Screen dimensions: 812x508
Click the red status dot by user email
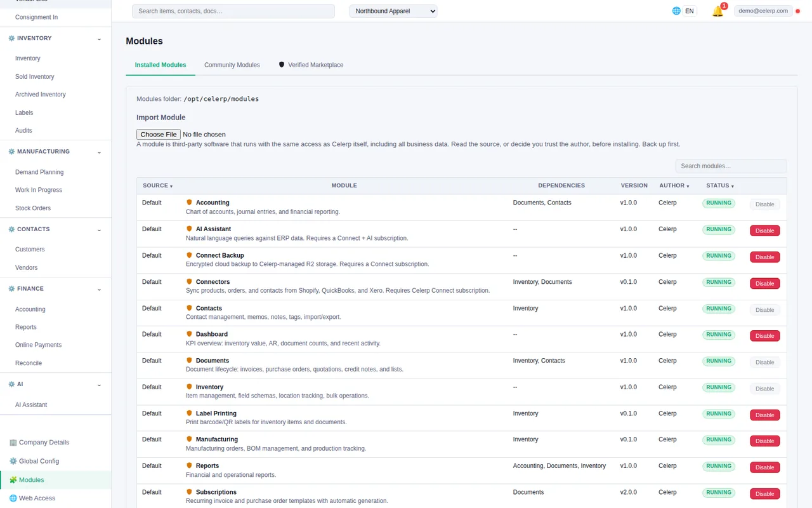(797, 11)
